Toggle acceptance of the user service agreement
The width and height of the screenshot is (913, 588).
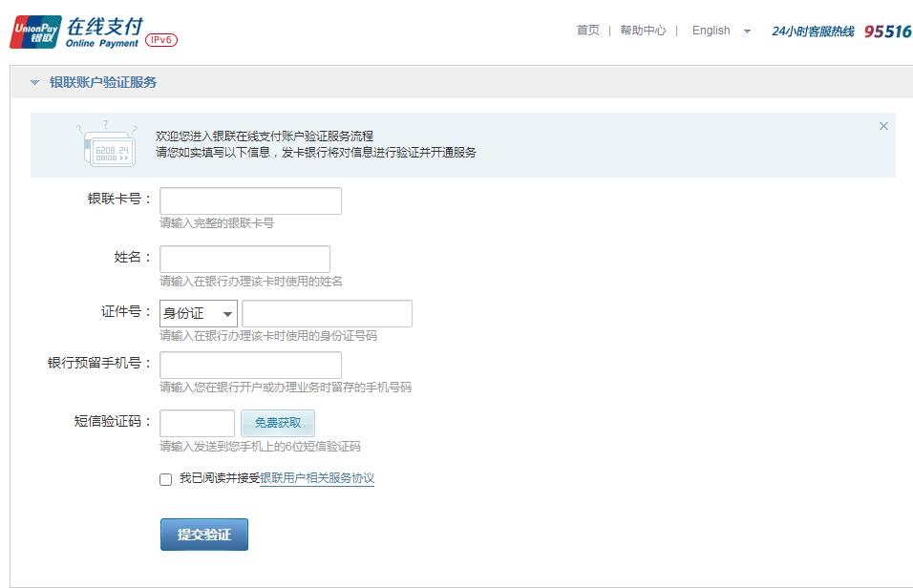[x=164, y=480]
